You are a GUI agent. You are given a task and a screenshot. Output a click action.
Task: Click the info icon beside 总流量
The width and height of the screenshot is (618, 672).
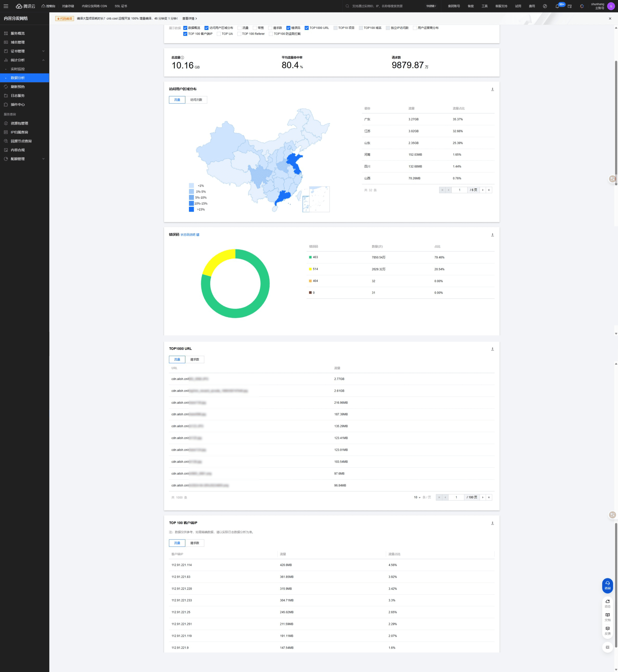(x=182, y=57)
